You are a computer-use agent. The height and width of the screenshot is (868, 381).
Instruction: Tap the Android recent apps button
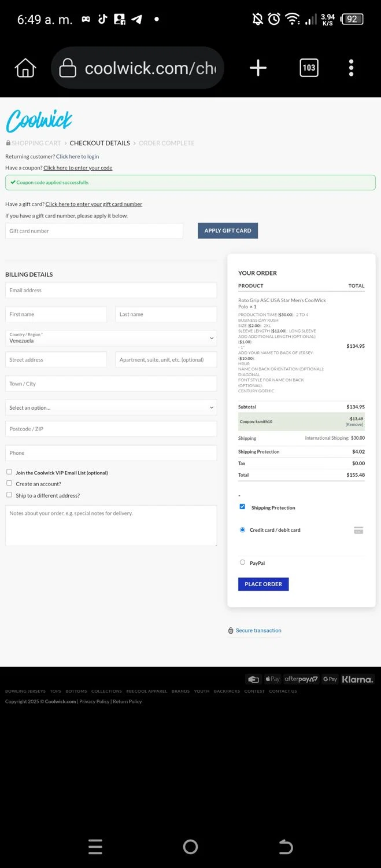click(x=95, y=847)
